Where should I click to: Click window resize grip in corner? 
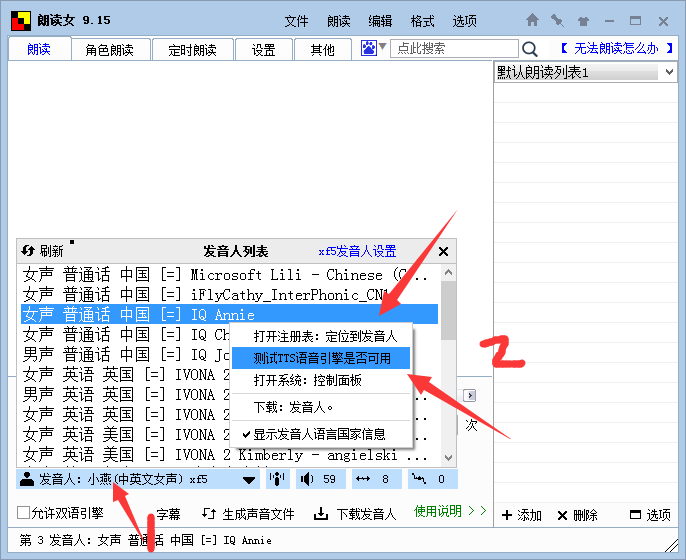coord(672,546)
